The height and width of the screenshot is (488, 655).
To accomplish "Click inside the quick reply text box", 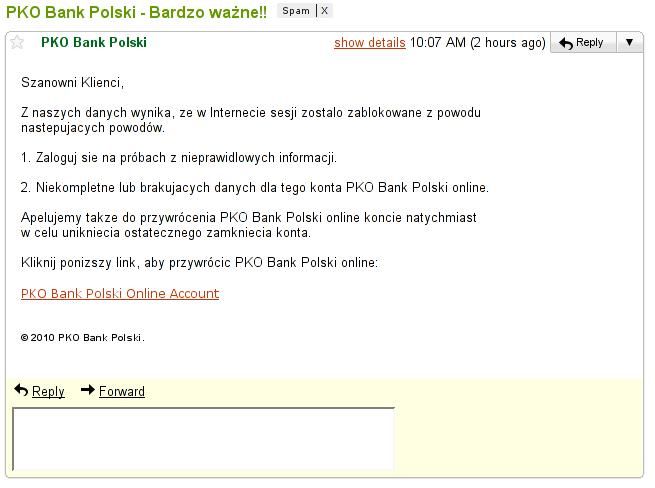I will 203,439.
